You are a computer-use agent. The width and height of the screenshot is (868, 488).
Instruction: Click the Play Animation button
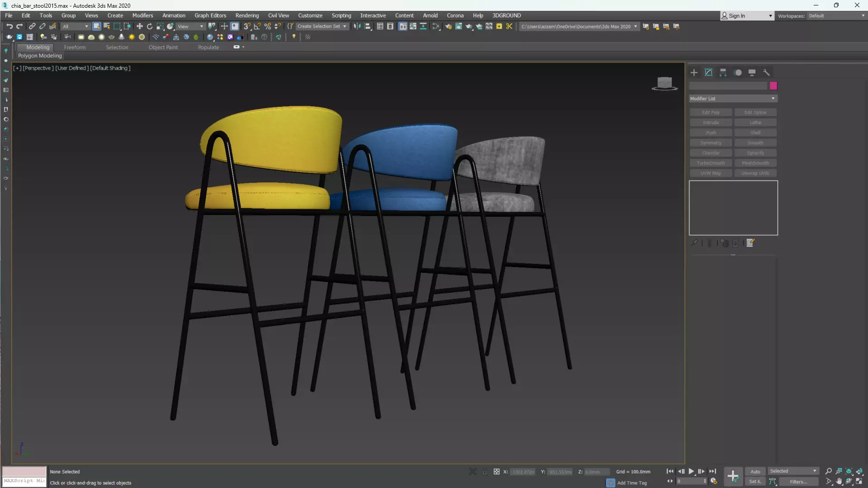pyautogui.click(x=691, y=471)
